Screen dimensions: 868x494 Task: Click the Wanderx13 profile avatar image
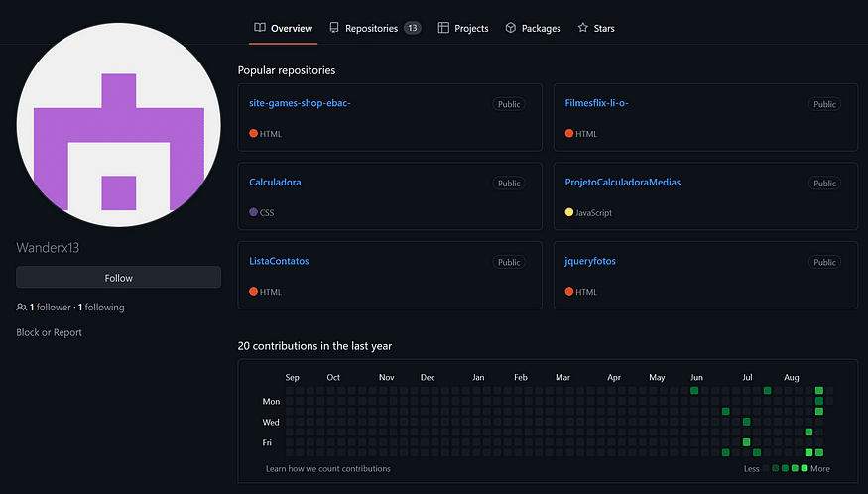(118, 124)
